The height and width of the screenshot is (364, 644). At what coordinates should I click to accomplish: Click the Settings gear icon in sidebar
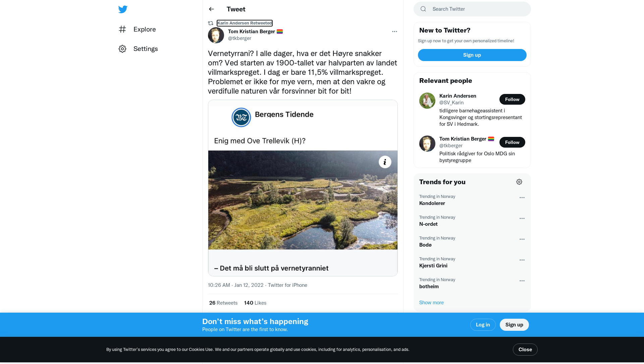coord(122,49)
